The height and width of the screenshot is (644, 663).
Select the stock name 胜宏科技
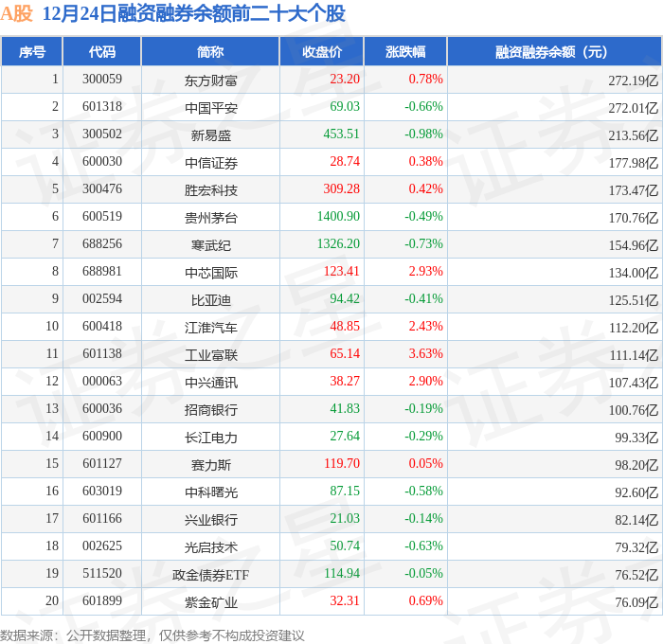210,190
